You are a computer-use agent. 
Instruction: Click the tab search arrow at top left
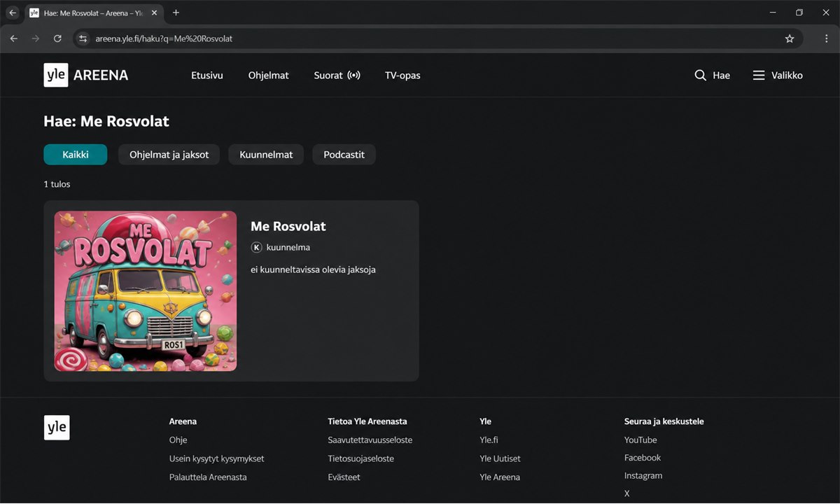coord(12,13)
